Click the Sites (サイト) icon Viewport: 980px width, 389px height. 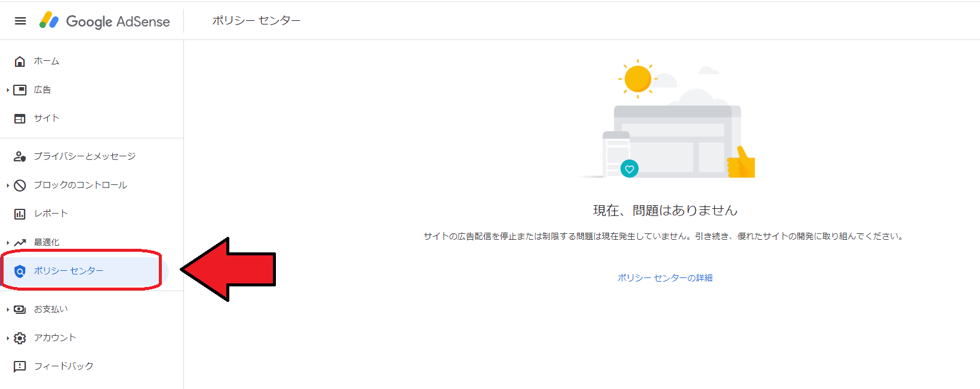pyautogui.click(x=20, y=119)
